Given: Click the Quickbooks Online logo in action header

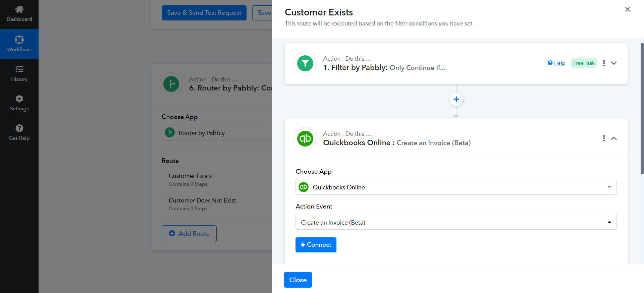Looking at the screenshot, I should 305,138.
